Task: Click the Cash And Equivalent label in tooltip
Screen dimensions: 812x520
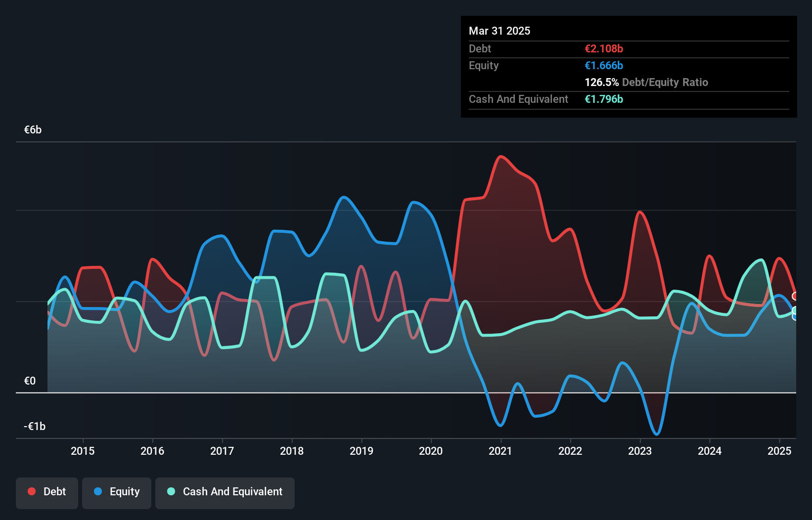Action: click(x=518, y=99)
